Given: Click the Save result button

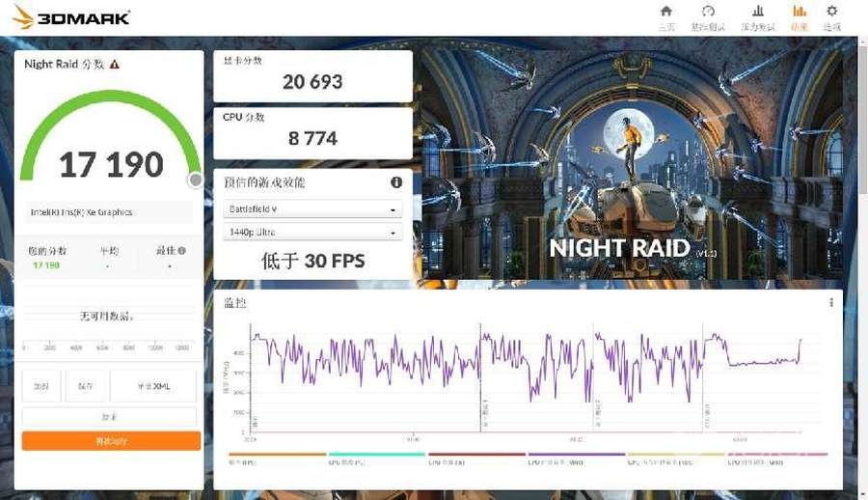Looking at the screenshot, I should [x=85, y=386].
